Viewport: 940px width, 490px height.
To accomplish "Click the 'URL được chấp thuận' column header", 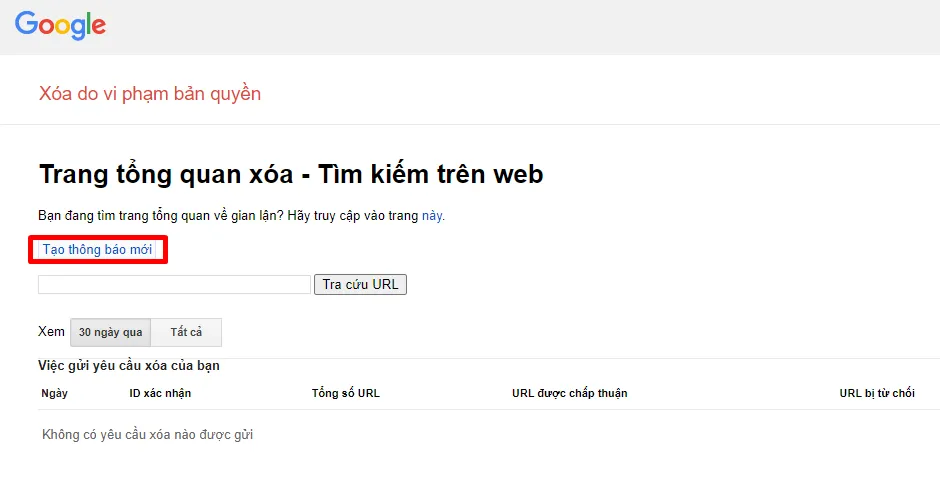I will [x=570, y=393].
